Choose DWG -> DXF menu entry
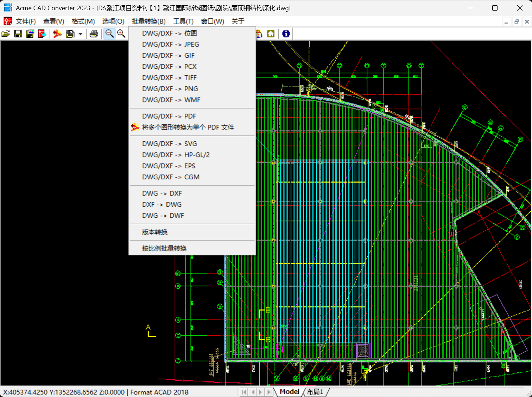 click(192, 193)
